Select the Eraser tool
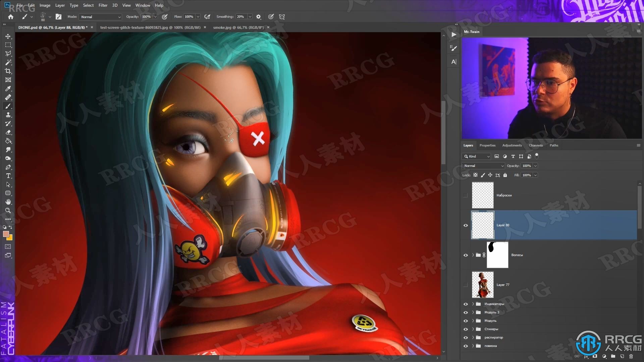Image resolution: width=644 pixels, height=362 pixels. click(x=8, y=132)
